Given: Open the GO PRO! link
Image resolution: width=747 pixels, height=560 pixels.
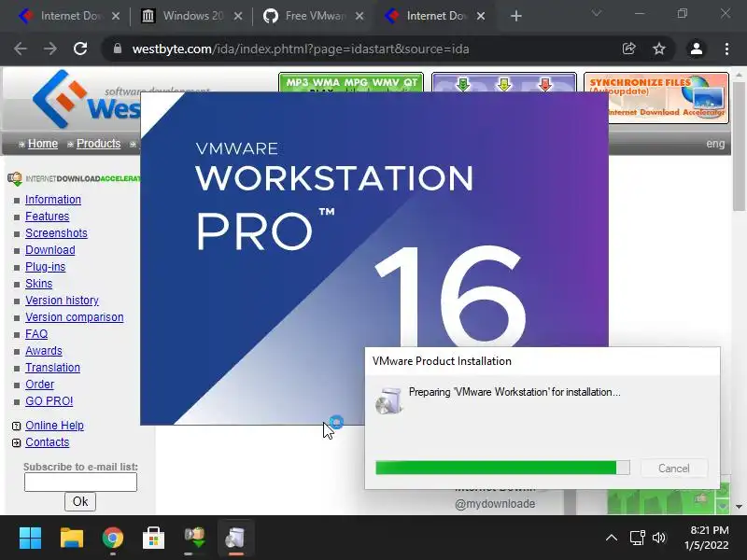Looking at the screenshot, I should click(x=49, y=401).
